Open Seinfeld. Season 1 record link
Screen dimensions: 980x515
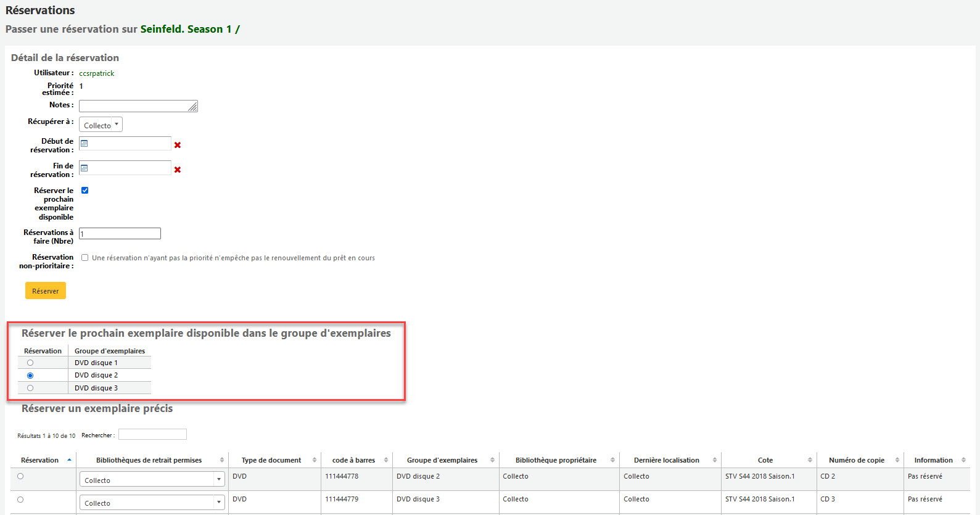(190, 29)
